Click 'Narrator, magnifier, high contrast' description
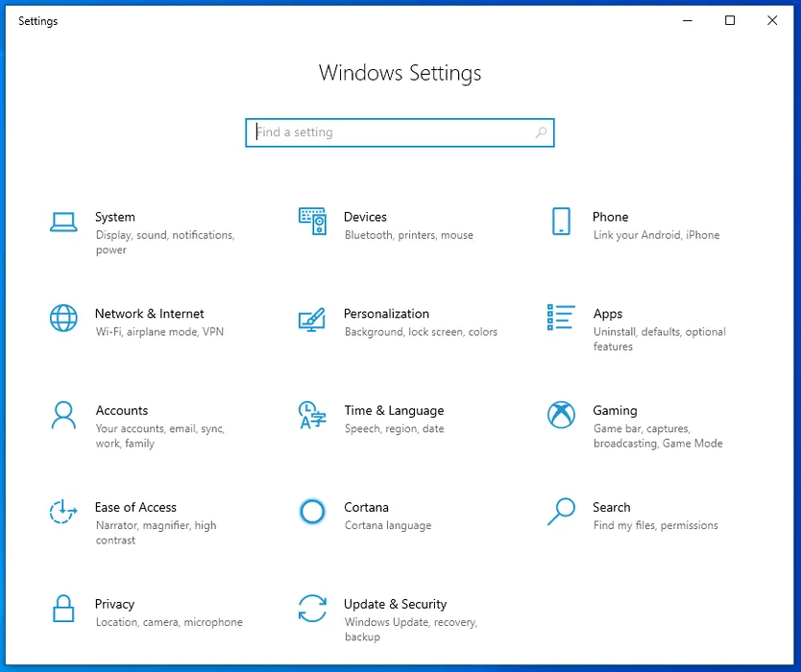801x672 pixels. [x=156, y=533]
